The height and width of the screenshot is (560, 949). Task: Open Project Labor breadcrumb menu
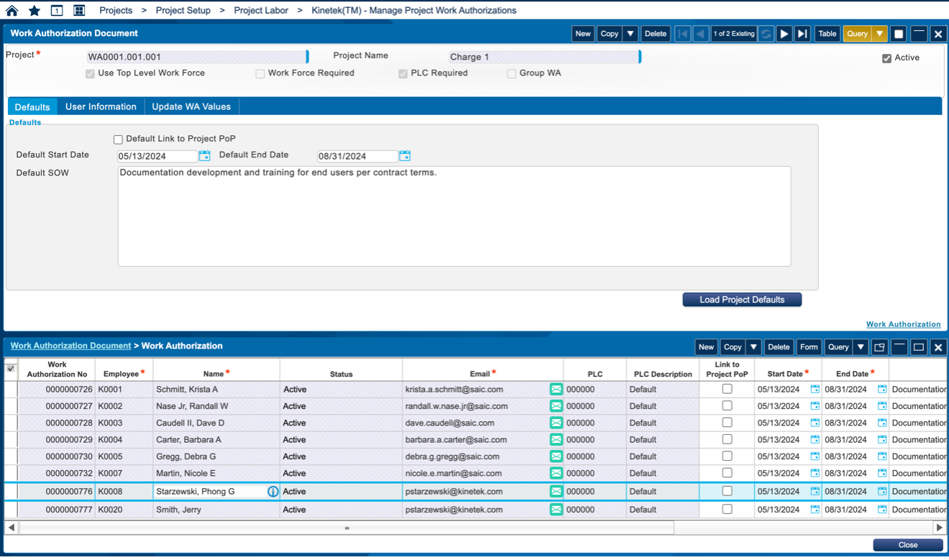[261, 11]
